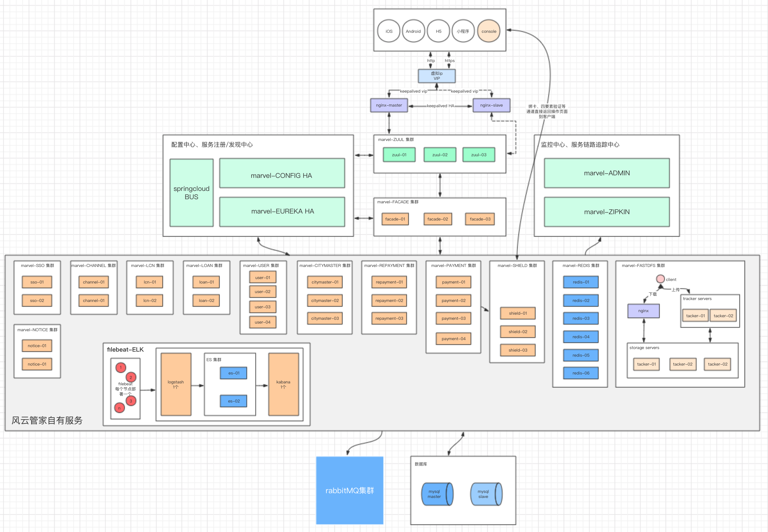The height and width of the screenshot is (532, 768).
Task: Select the rabbitMQ集群 blue block
Action: pos(350,490)
